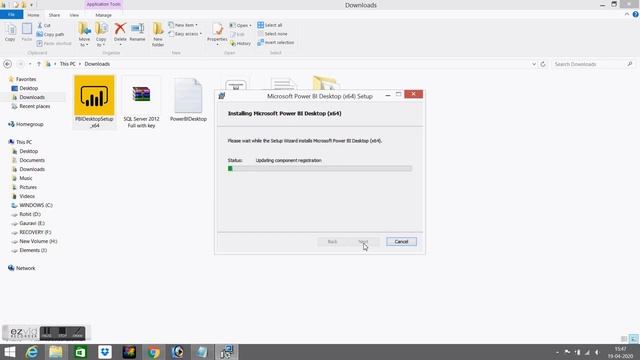640x360 pixels.
Task: Click History in the Open group
Action: pyautogui.click(x=240, y=43)
